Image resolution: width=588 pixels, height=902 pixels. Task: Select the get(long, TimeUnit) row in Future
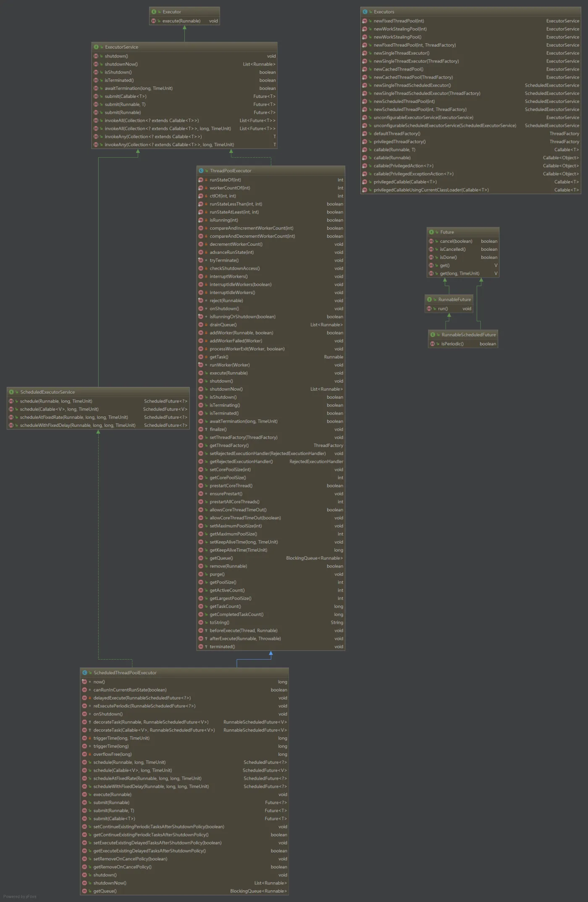(463, 273)
